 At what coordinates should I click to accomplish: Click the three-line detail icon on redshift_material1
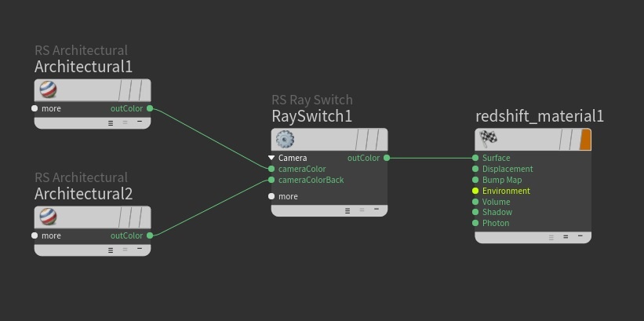(x=551, y=238)
